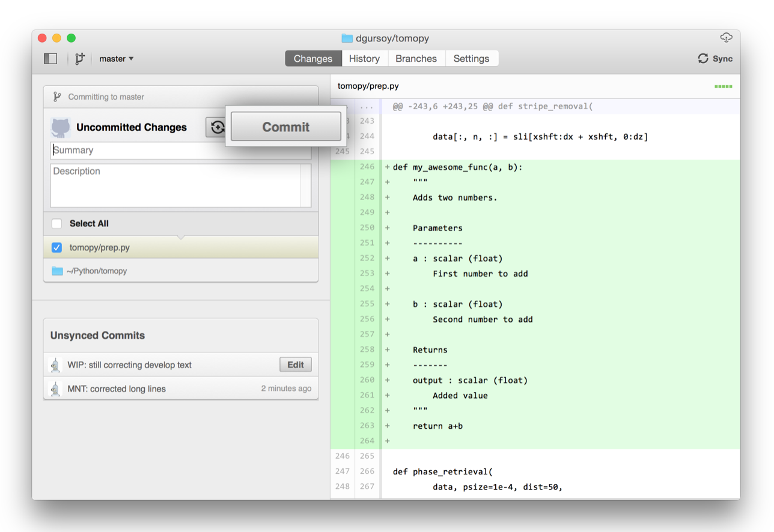Viewport: 774px width, 532px height.
Task: Toggle the sidebar panel icon
Action: [x=50, y=58]
